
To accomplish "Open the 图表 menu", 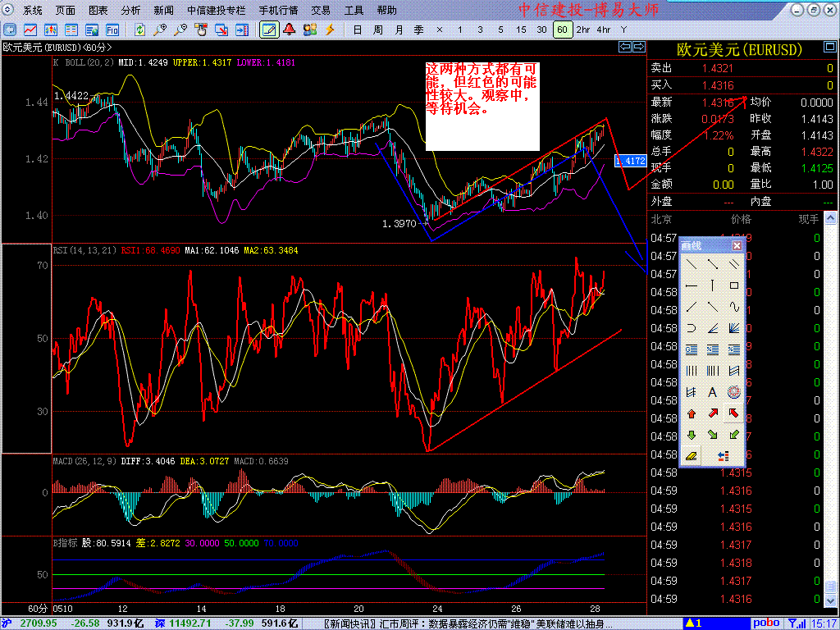I will pos(98,10).
